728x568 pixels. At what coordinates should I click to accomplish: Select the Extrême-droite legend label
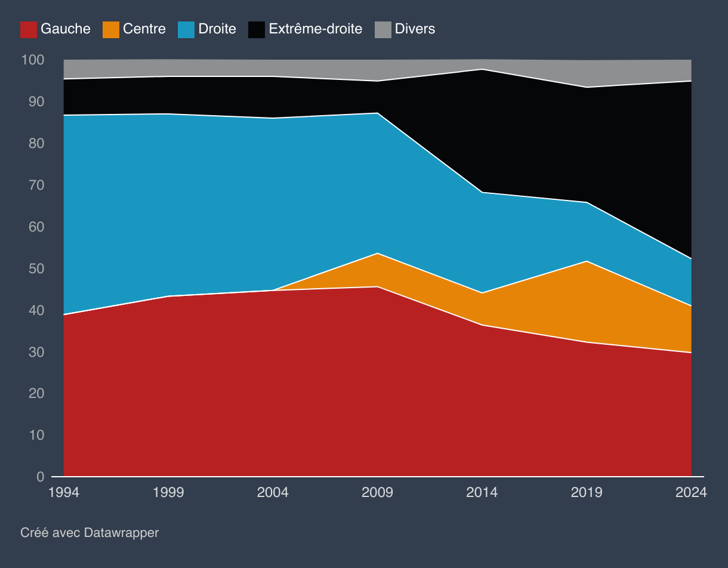click(x=316, y=29)
